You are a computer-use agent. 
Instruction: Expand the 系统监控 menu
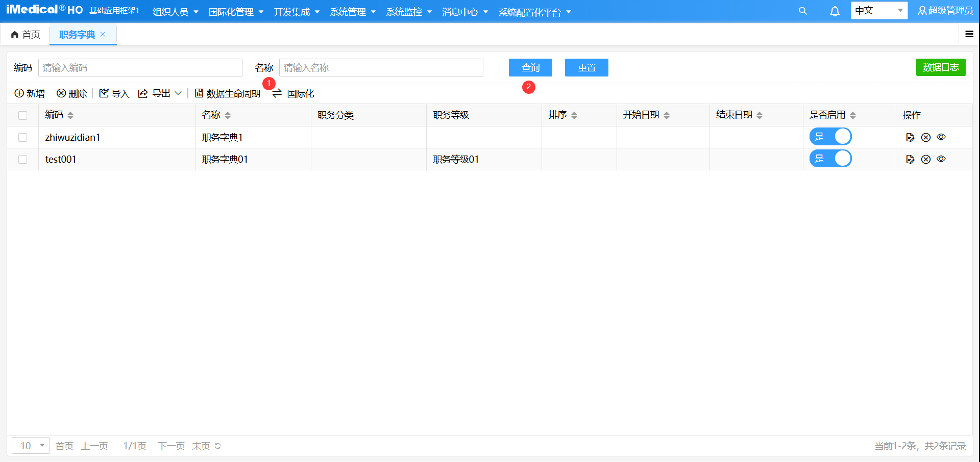point(409,12)
